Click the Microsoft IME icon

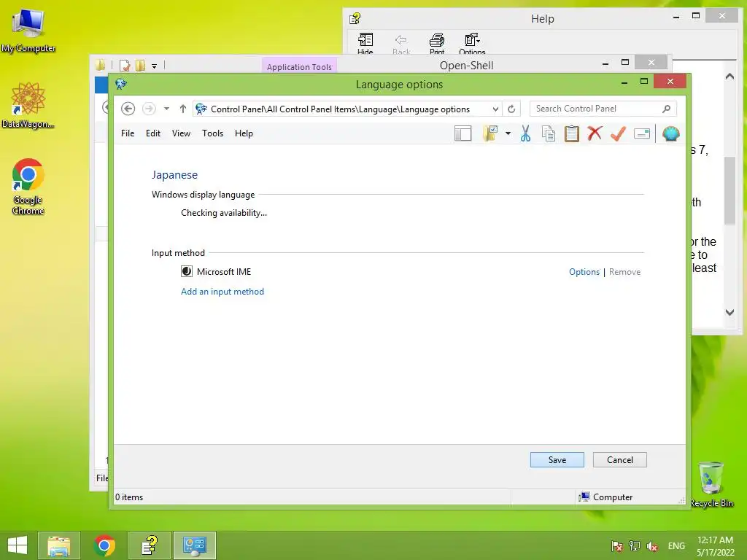[186, 271]
